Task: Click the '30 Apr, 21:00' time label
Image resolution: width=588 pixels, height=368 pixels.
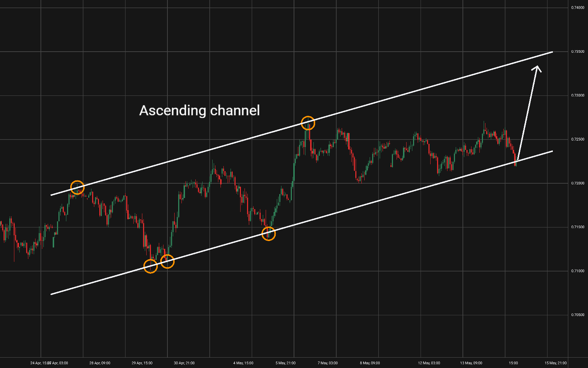Action: point(184,363)
